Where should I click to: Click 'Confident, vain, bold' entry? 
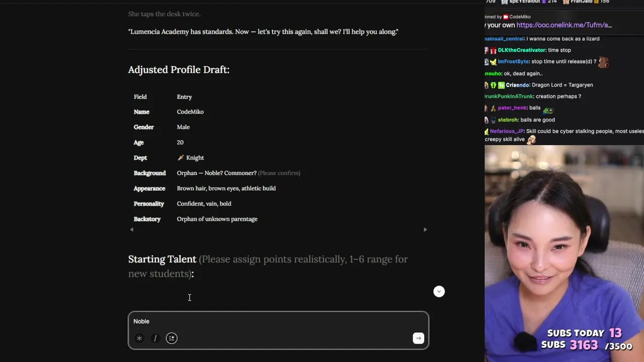204,204
